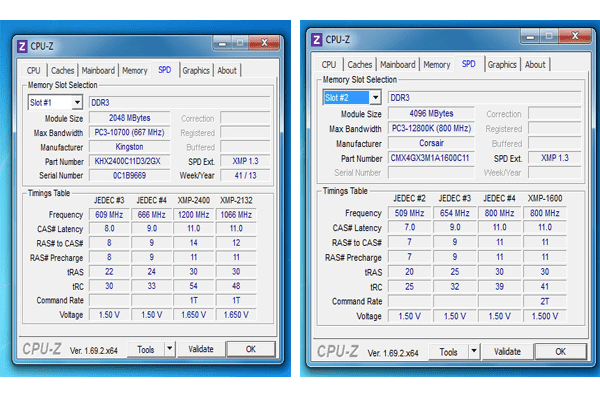Screen dimensions: 600x400
Task: Click the XMP-1600 column header
Action: click(x=545, y=198)
